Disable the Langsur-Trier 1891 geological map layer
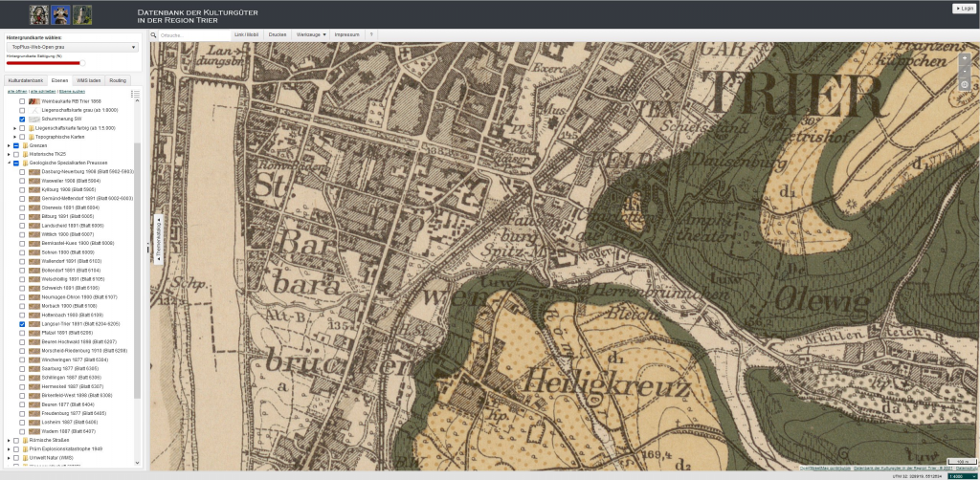980x480 pixels. [x=23, y=324]
